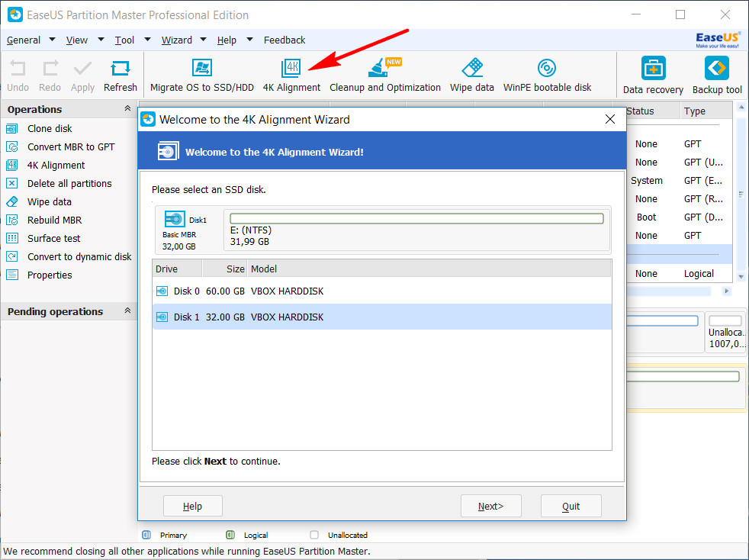This screenshot has height=560, width=749.
Task: Collapse the Pending operations panel
Action: 127,311
